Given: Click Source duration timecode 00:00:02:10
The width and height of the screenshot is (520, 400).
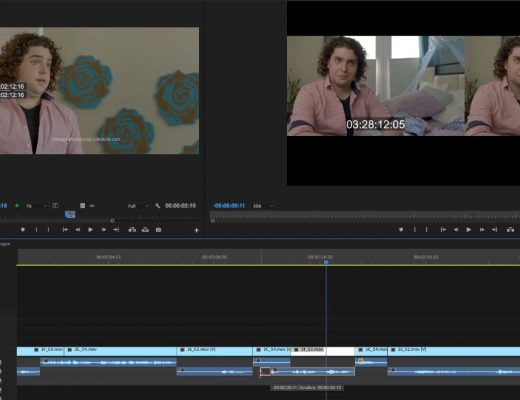Looking at the screenshot, I should pyautogui.click(x=180, y=206).
